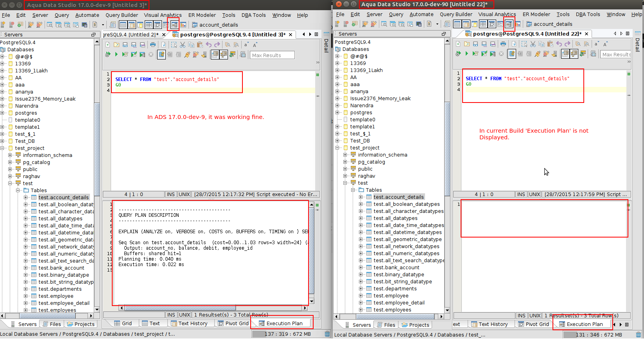Open the Query menu in left window
The image size is (644, 342).
click(x=62, y=15)
